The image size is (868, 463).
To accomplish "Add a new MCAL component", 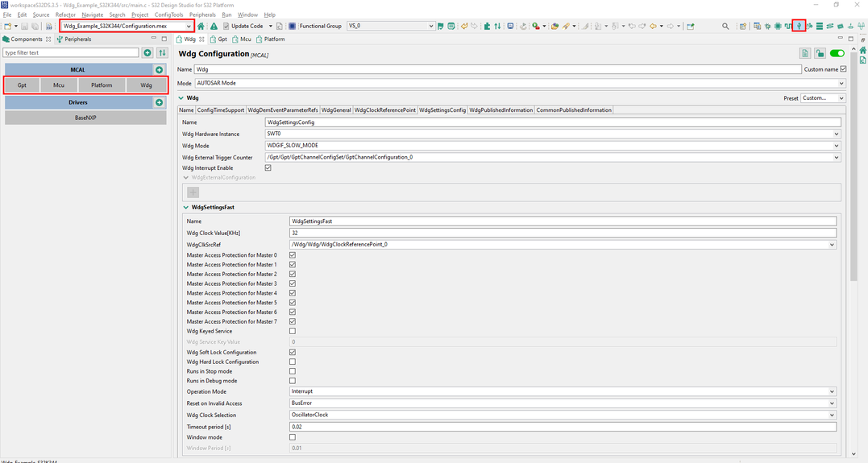I will (159, 70).
